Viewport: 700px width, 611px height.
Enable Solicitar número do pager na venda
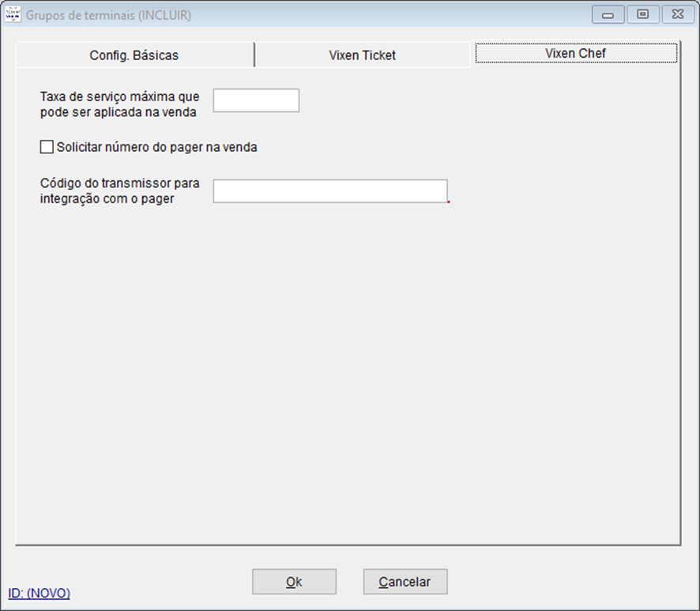47,147
